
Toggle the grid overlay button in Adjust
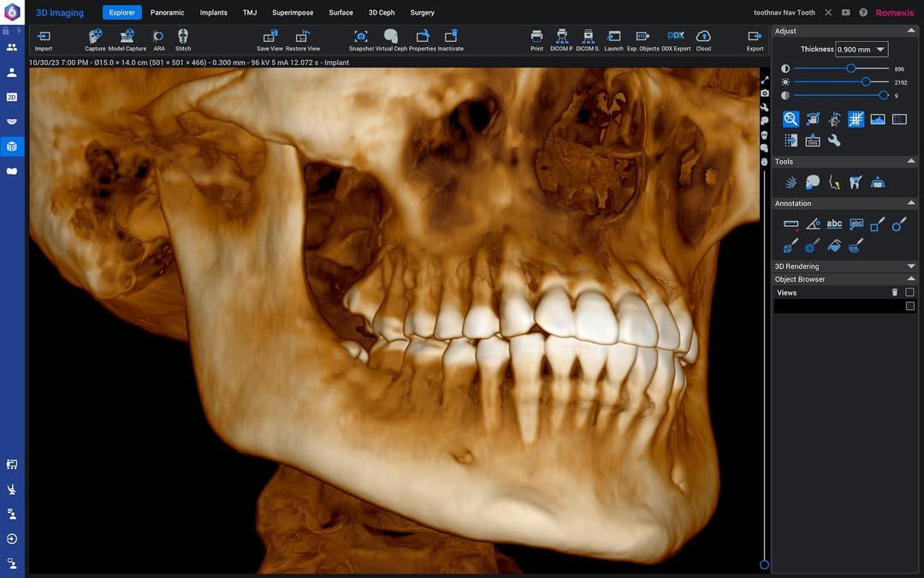[856, 119]
